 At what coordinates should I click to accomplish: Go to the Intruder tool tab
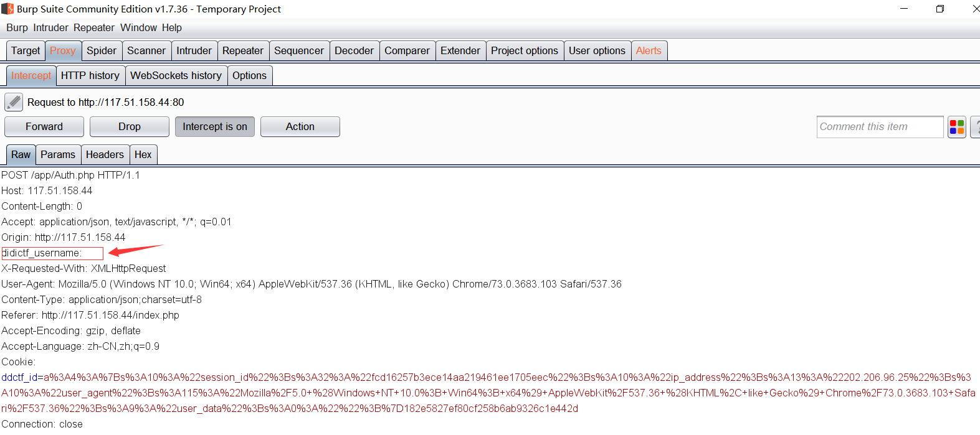click(x=194, y=51)
